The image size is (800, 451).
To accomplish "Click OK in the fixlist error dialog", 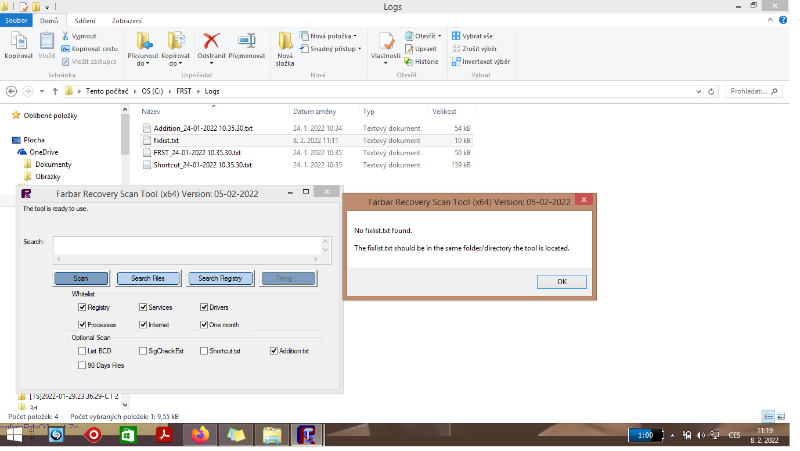I will (562, 282).
